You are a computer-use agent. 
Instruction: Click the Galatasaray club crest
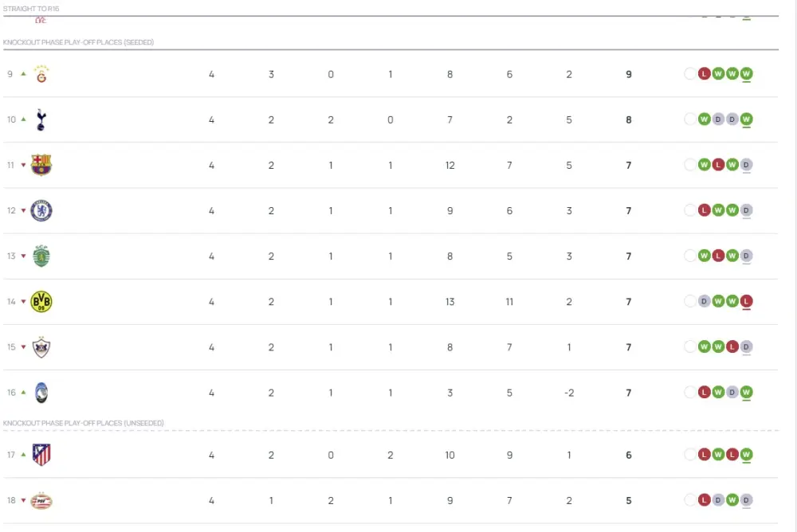tap(41, 75)
